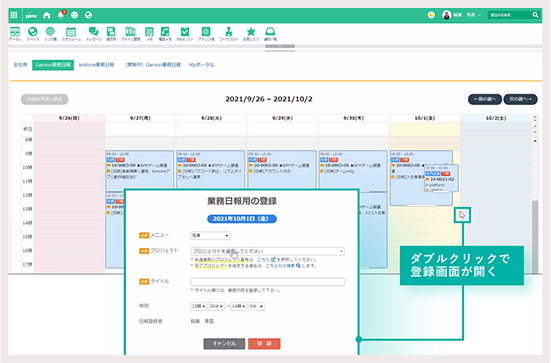Follow the こちら link under プロジェクト
This screenshot has width=551, height=363.
coord(264,260)
